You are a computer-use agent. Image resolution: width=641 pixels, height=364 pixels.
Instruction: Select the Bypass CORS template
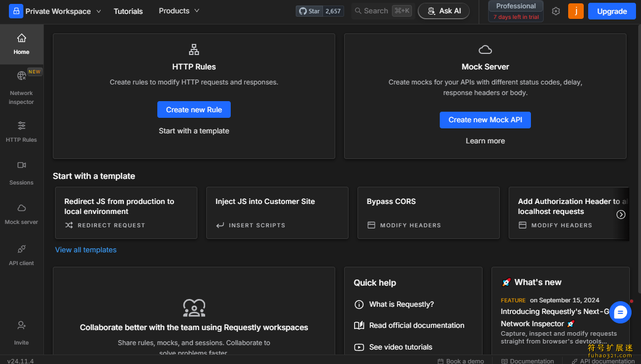click(x=429, y=213)
